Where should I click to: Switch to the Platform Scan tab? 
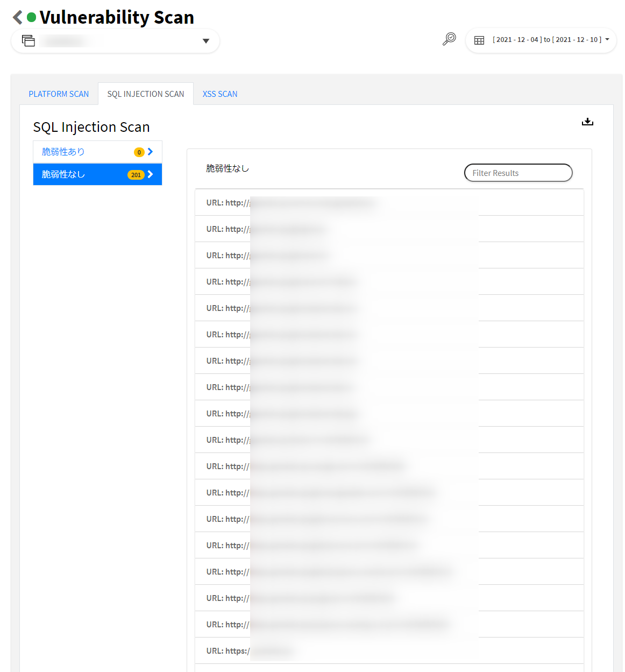pyautogui.click(x=59, y=94)
